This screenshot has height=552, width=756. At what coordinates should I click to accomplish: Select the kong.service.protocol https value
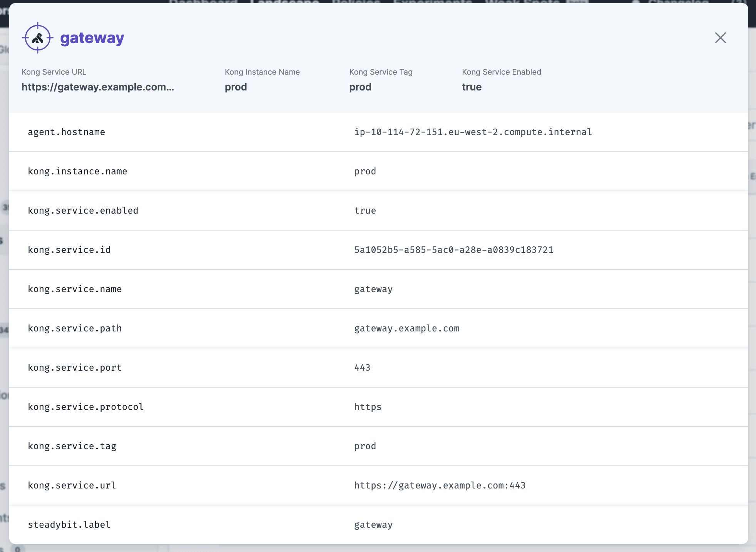click(368, 407)
